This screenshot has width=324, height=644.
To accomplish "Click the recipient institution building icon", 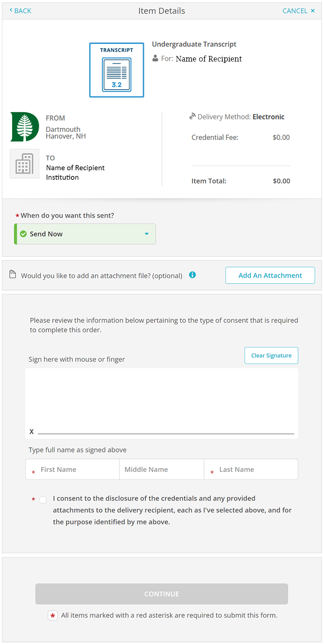I will (x=25, y=163).
